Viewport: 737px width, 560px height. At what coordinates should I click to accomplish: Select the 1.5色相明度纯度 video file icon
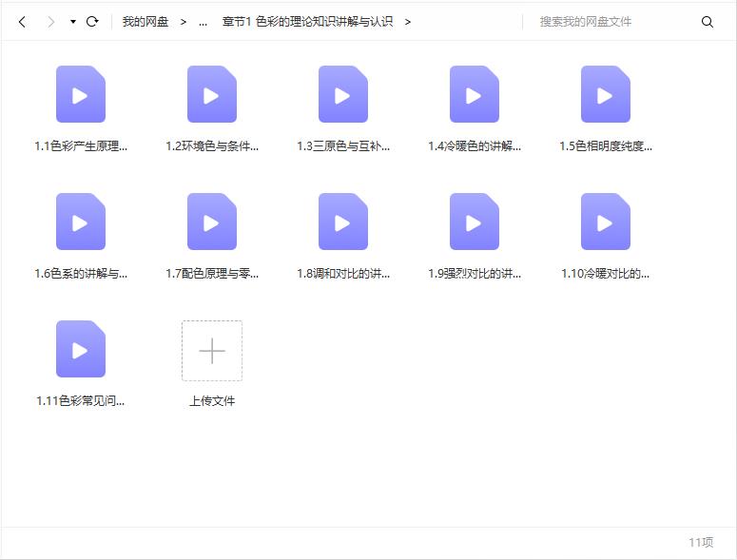pyautogui.click(x=606, y=94)
